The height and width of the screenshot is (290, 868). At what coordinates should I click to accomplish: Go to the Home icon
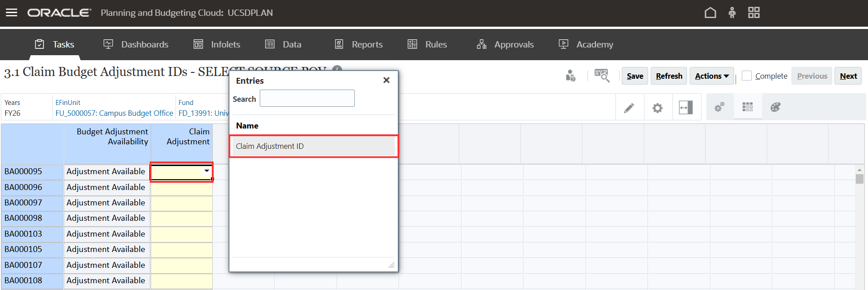tap(710, 13)
